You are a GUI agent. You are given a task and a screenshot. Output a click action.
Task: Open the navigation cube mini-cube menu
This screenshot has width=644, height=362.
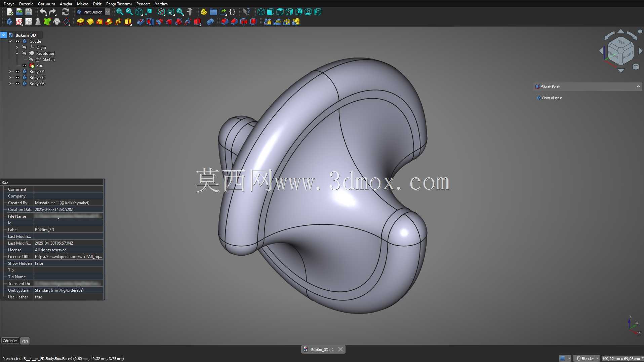[636, 67]
